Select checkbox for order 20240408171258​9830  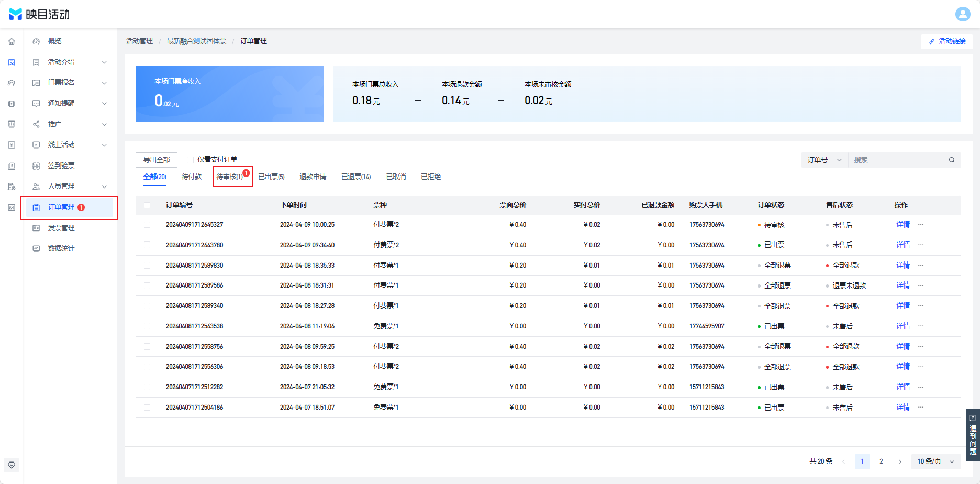click(147, 266)
